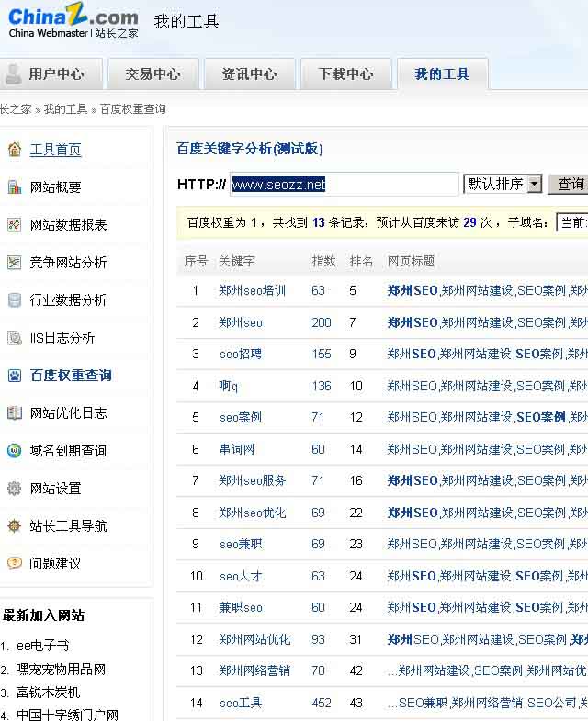
Task: Open 嘿宠宠物用品网 in newest sites list
Action: (x=61, y=669)
